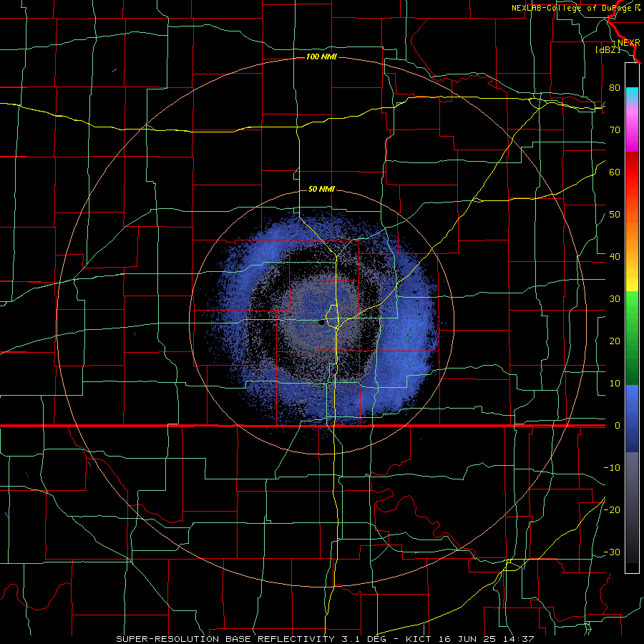The width and height of the screenshot is (644, 644).
Task: Click the -30 value on the dBZ scale
Action: (x=612, y=552)
